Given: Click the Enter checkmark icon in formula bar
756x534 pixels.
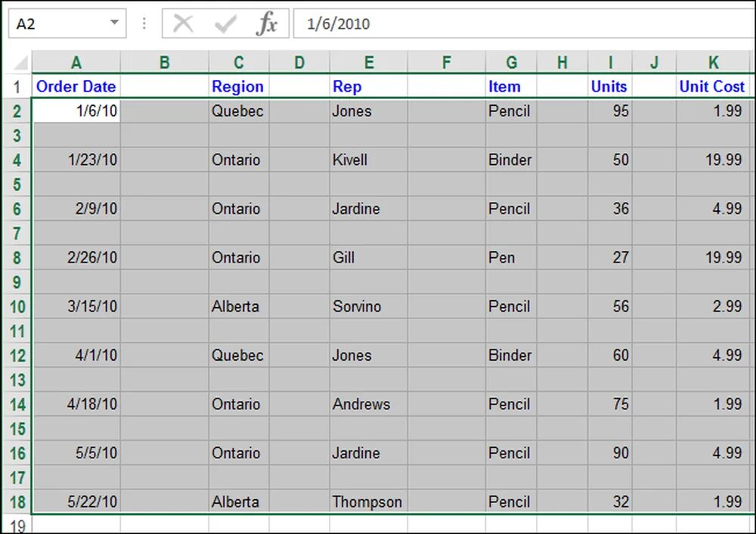Looking at the screenshot, I should tap(225, 23).
